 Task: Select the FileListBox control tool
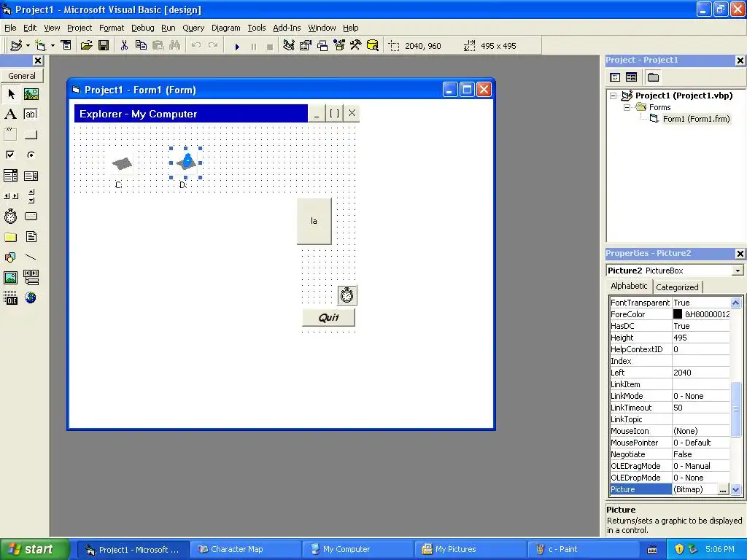[x=31, y=237]
